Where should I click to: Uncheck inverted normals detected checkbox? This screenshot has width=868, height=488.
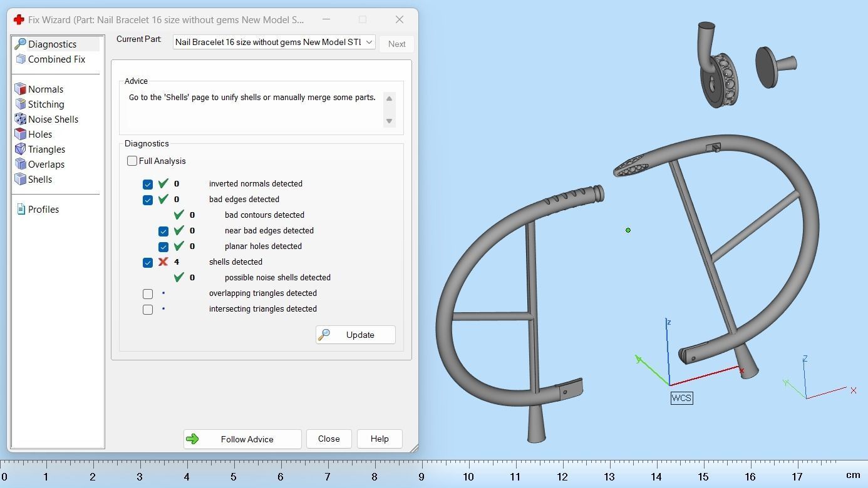pyautogui.click(x=148, y=184)
